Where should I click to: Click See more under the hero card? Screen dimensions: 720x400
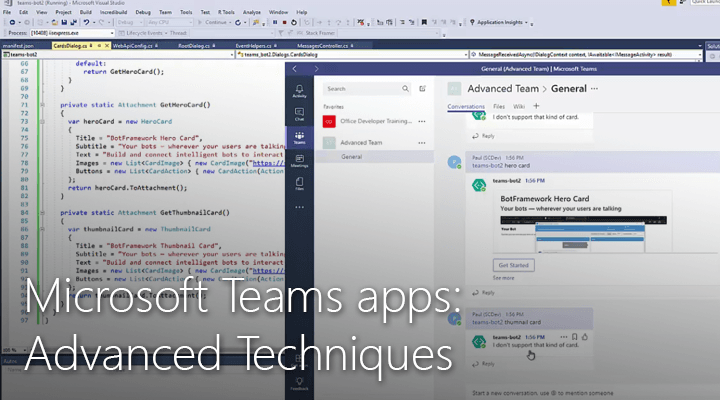pos(503,278)
